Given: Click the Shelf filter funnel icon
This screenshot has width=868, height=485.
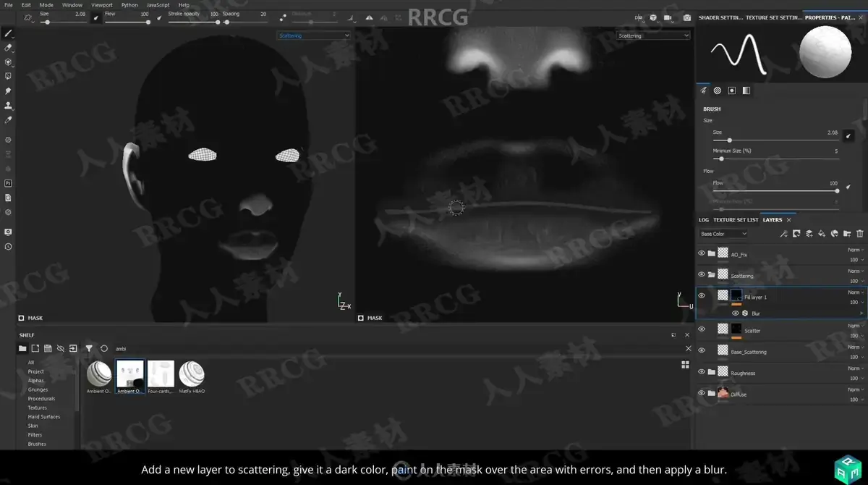Looking at the screenshot, I should [x=89, y=348].
